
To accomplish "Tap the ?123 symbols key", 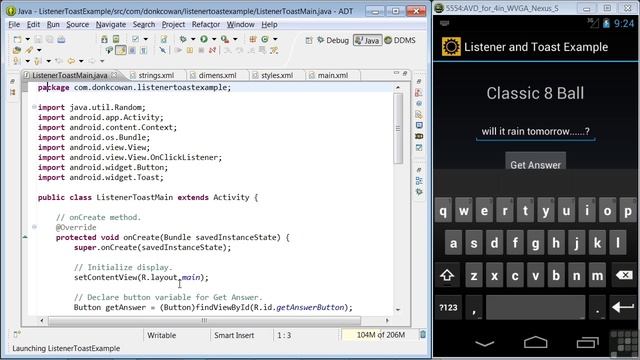I will (x=448, y=307).
